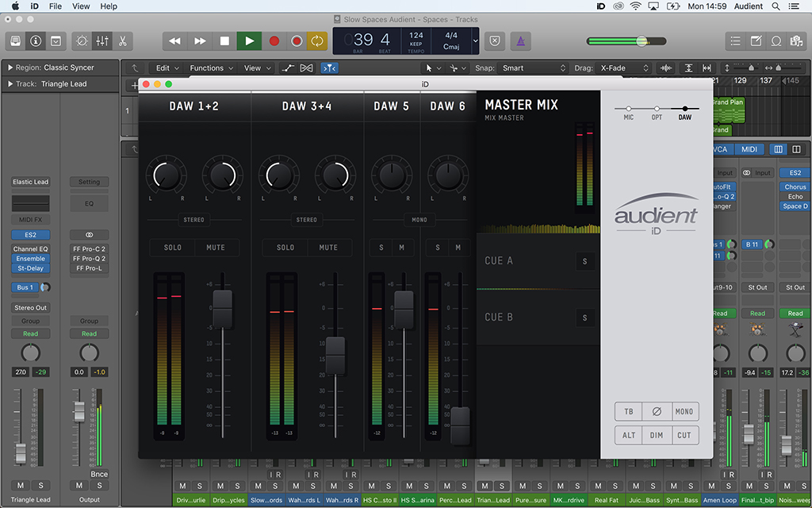812x508 pixels.
Task: Click the DAW 3+4 channel fader
Action: 336,355
